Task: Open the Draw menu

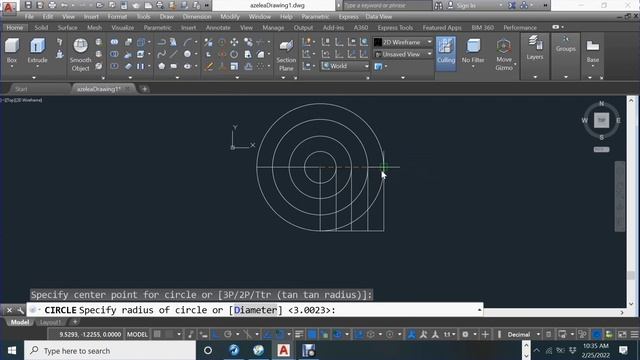Action: pyautogui.click(x=167, y=17)
